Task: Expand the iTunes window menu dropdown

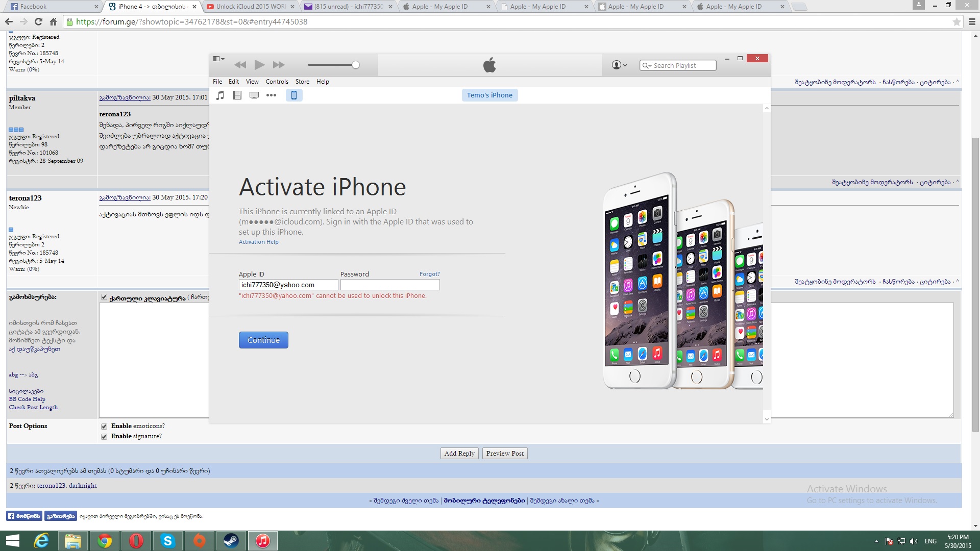Action: (218, 59)
